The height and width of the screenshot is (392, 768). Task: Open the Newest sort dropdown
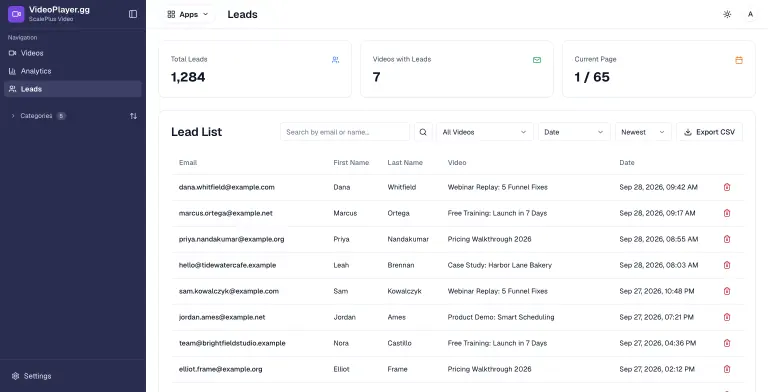[x=643, y=132]
